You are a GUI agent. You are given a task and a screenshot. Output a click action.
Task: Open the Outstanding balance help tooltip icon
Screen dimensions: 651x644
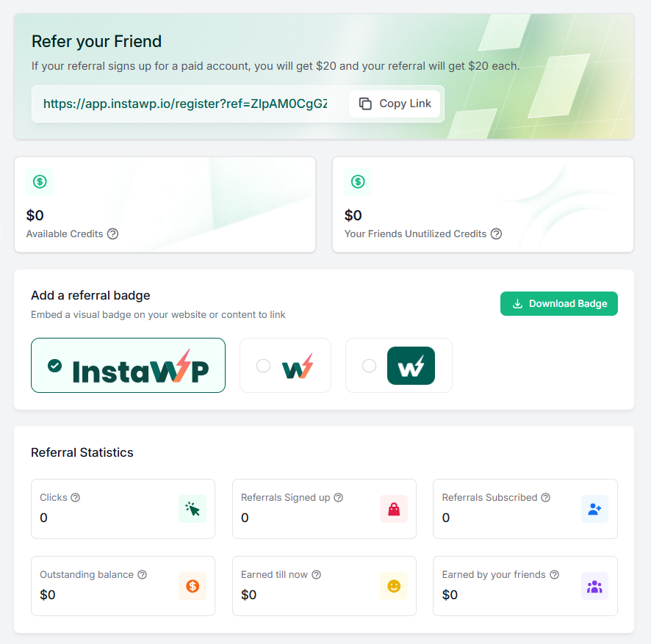coord(142,575)
